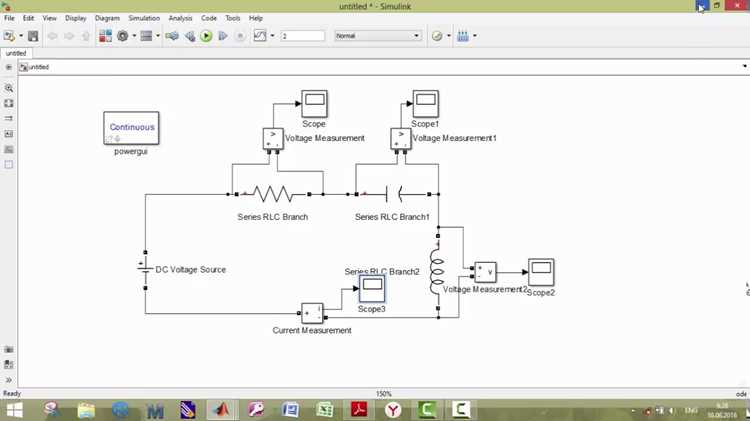Viewport: 750px width, 421px height.
Task: Open the File menu
Action: (x=9, y=18)
